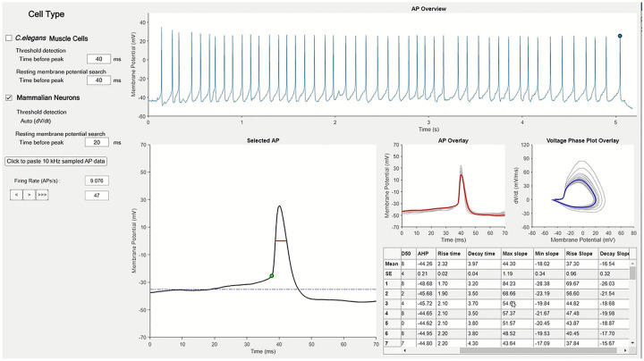The width and height of the screenshot is (644, 361).
Task: Go to the previous AP with the < button
Action: [16, 195]
